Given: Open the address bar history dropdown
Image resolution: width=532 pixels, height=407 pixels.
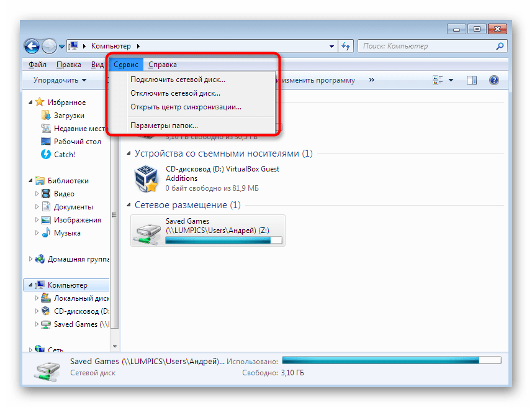Looking at the screenshot, I should 331,46.
